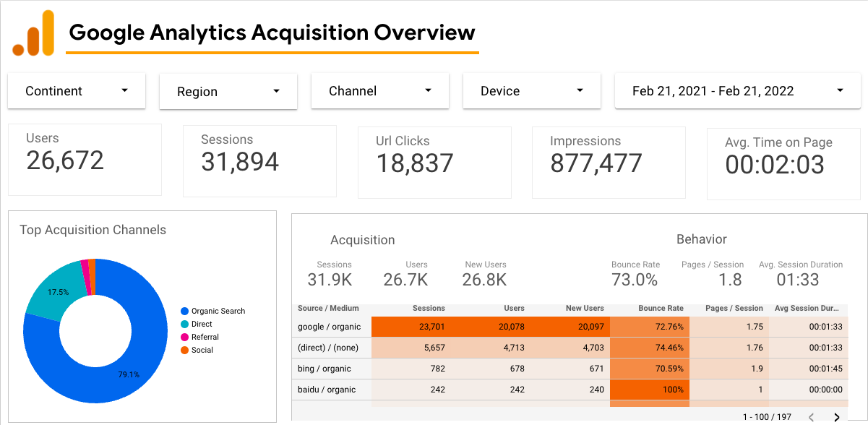Go to next page of table results
Viewport: 868px width, 425px height.
[837, 417]
